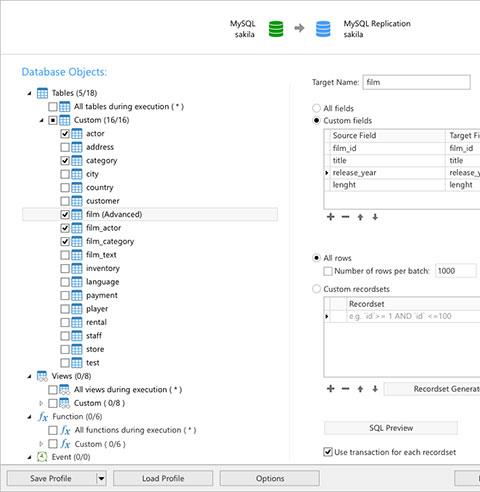480x492 pixels.
Task: Check the address table checkbox
Action: pyautogui.click(x=65, y=147)
